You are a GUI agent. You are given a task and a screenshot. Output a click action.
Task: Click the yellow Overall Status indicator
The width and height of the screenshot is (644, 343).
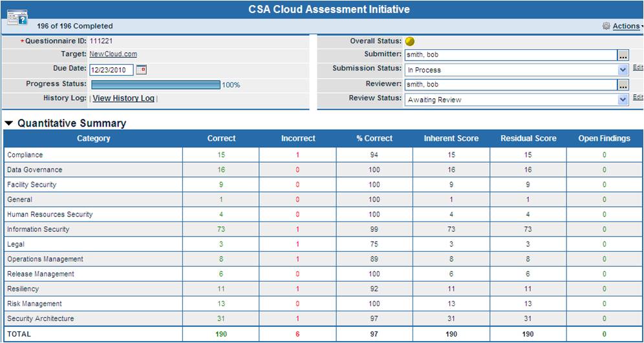(x=409, y=41)
